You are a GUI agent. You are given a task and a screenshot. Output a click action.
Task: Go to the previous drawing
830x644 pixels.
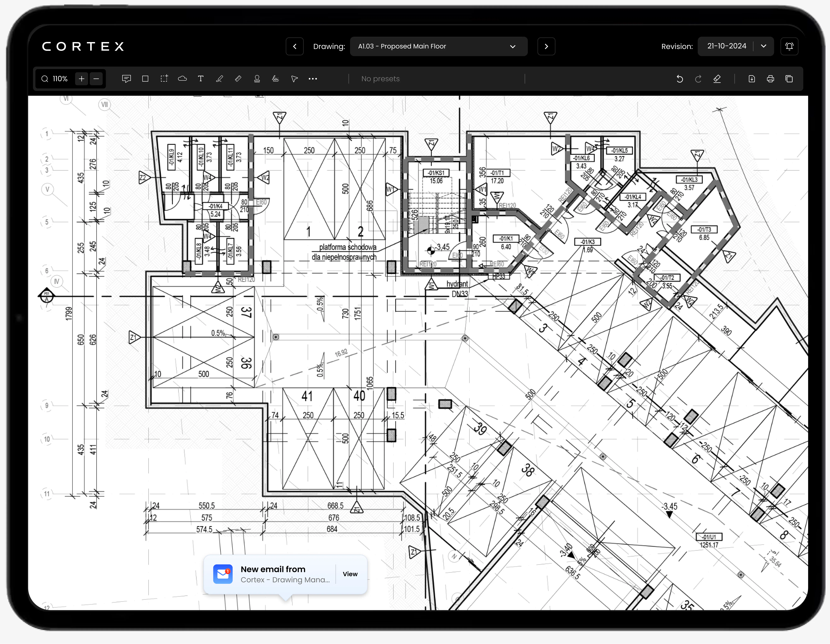coord(294,46)
